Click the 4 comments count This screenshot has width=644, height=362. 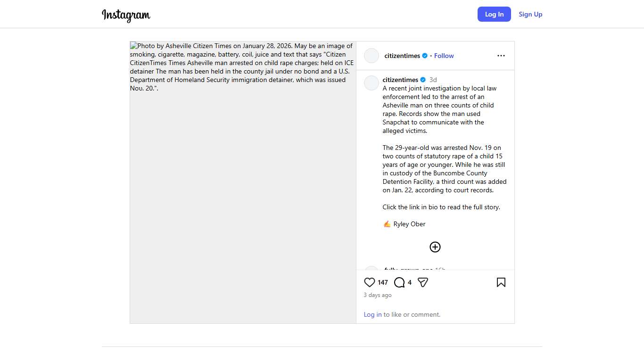click(x=410, y=282)
